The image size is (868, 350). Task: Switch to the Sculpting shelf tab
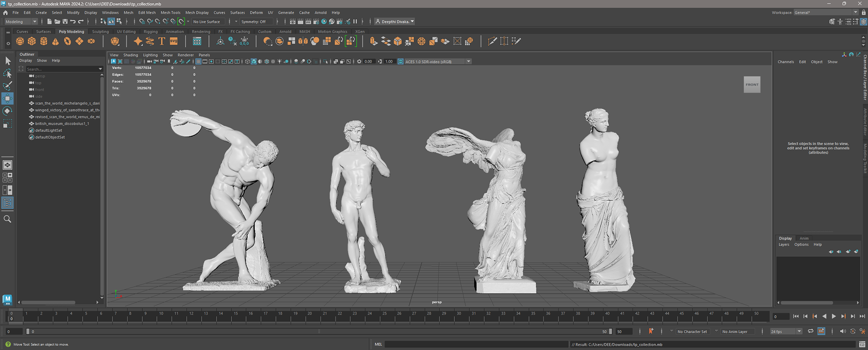pos(100,32)
